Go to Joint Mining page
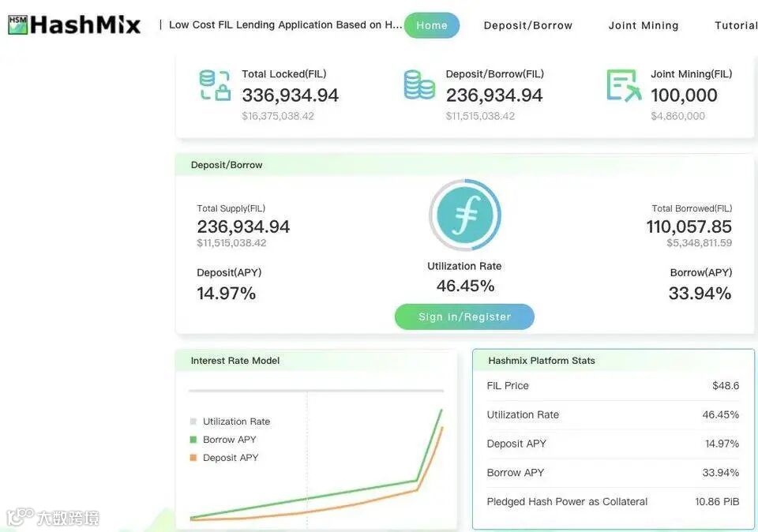 click(644, 25)
